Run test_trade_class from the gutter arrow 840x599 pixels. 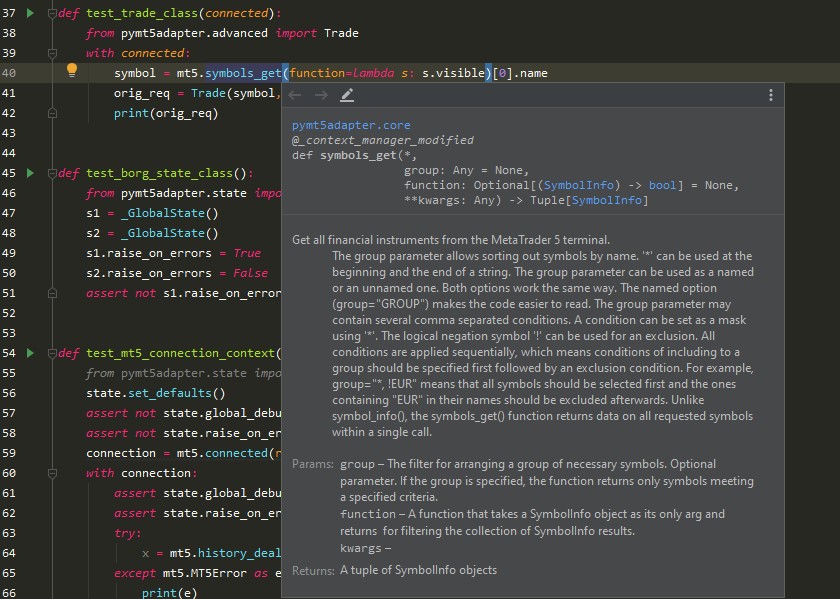point(30,13)
